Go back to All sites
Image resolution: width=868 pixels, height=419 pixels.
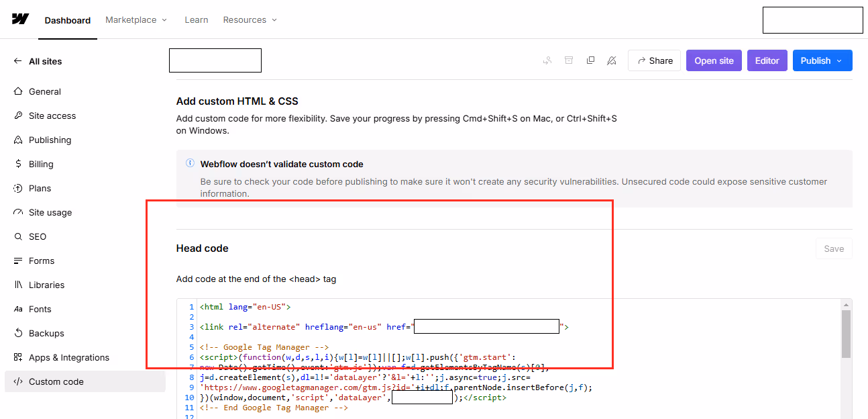point(38,61)
